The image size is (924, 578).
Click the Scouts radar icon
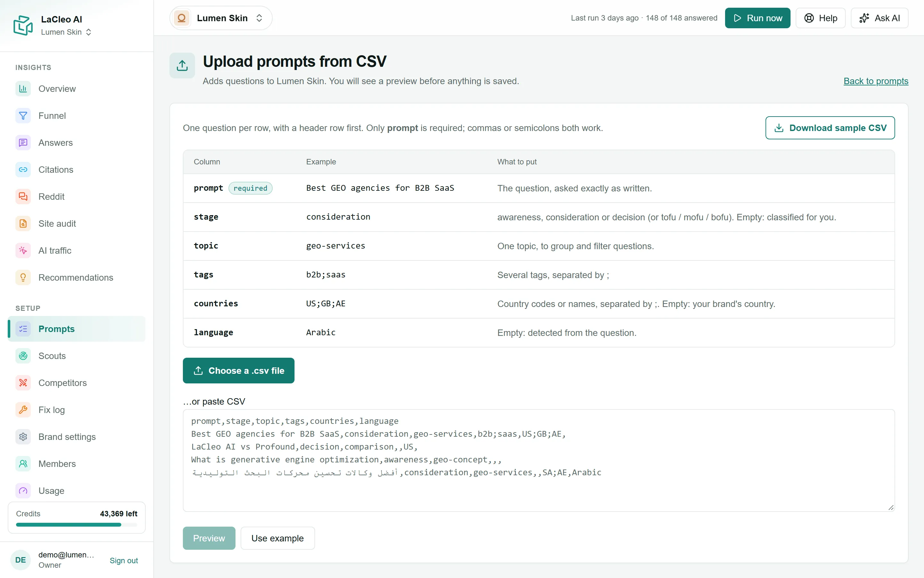tap(23, 356)
